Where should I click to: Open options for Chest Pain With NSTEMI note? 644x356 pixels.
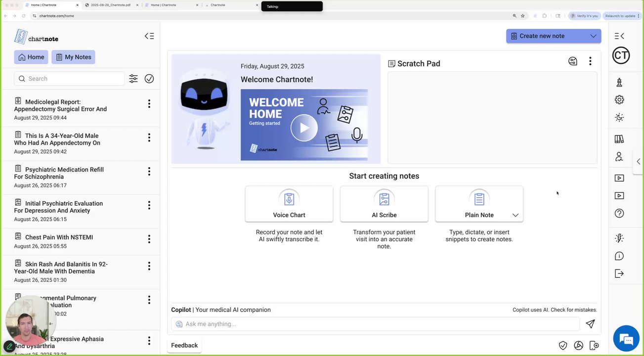tap(149, 239)
